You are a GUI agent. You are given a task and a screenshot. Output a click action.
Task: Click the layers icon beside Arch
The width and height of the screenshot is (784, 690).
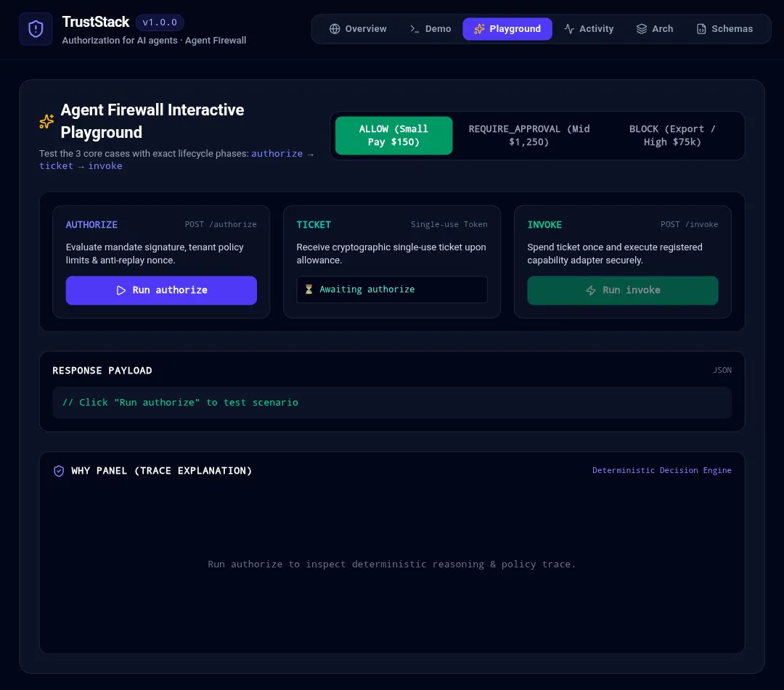(642, 29)
